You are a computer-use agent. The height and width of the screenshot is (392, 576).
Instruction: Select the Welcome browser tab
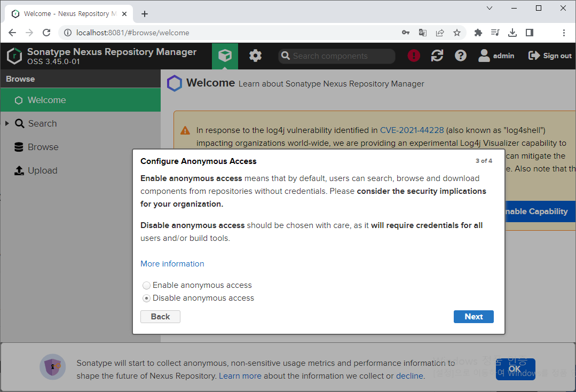(68, 14)
